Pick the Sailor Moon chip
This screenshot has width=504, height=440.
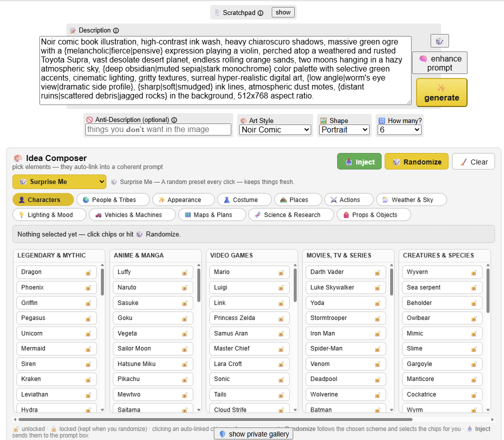[x=153, y=348]
